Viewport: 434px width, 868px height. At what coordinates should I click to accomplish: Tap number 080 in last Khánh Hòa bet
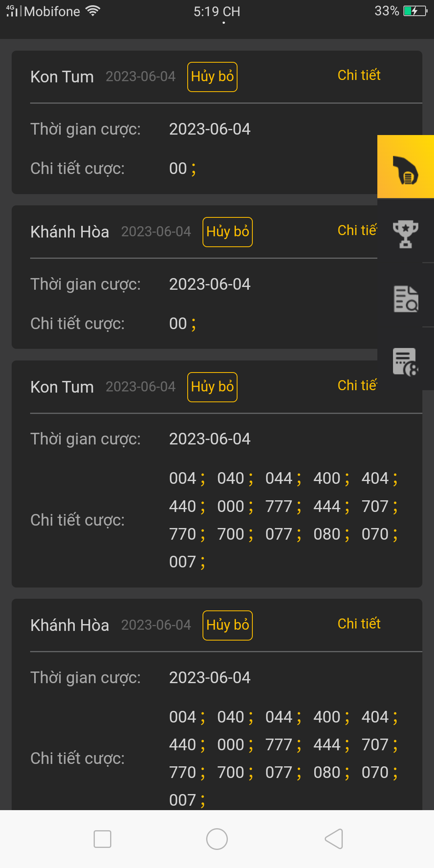(x=327, y=772)
